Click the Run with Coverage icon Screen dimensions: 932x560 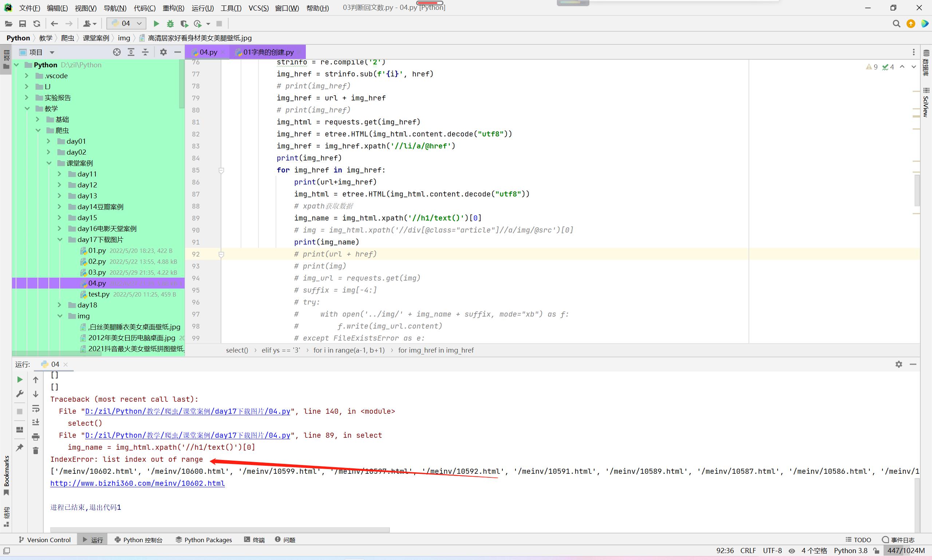[184, 24]
